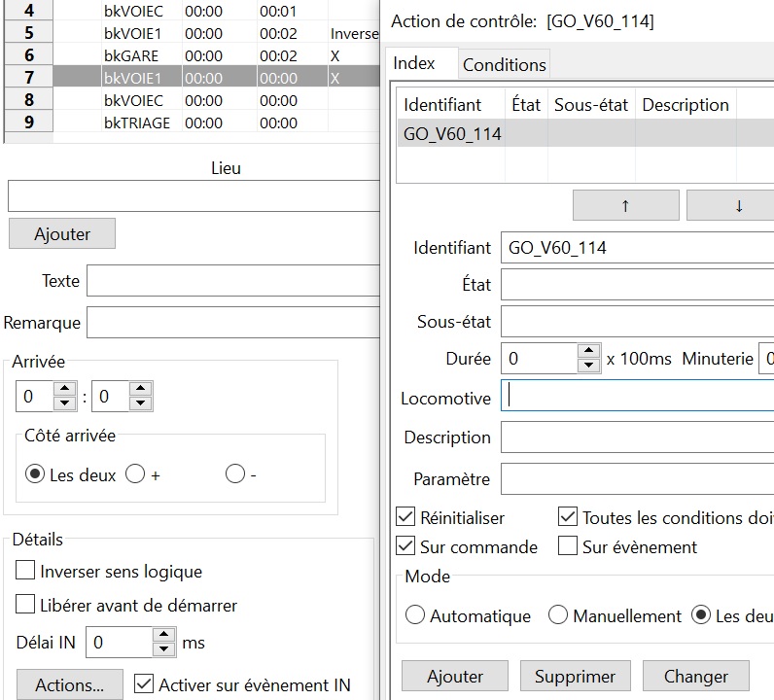
Task: Focus the État input field
Action: tap(637, 284)
